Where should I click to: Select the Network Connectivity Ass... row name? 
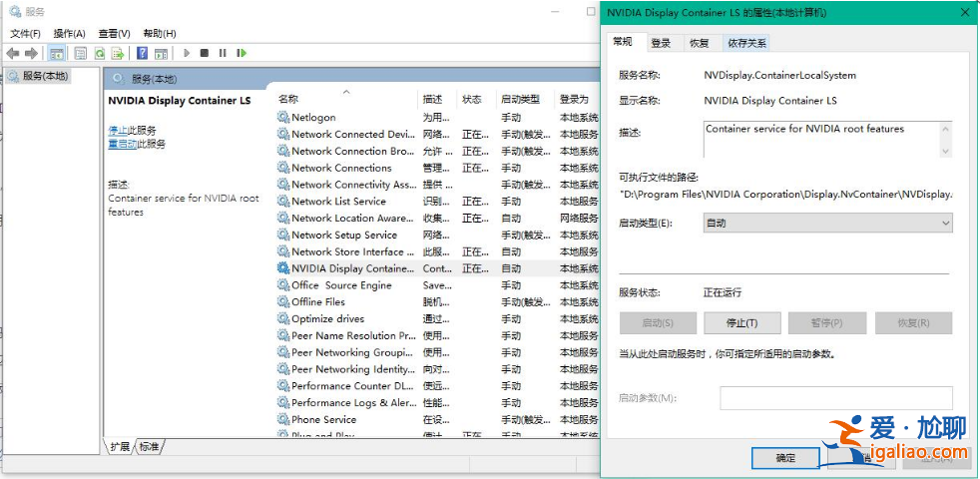click(x=353, y=185)
